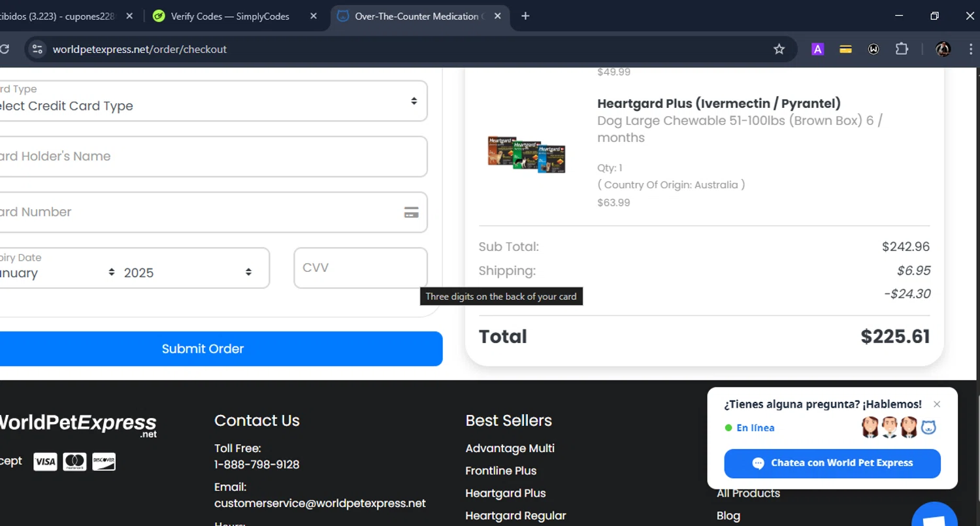Open the expiry year 2025 dropdown

188,272
